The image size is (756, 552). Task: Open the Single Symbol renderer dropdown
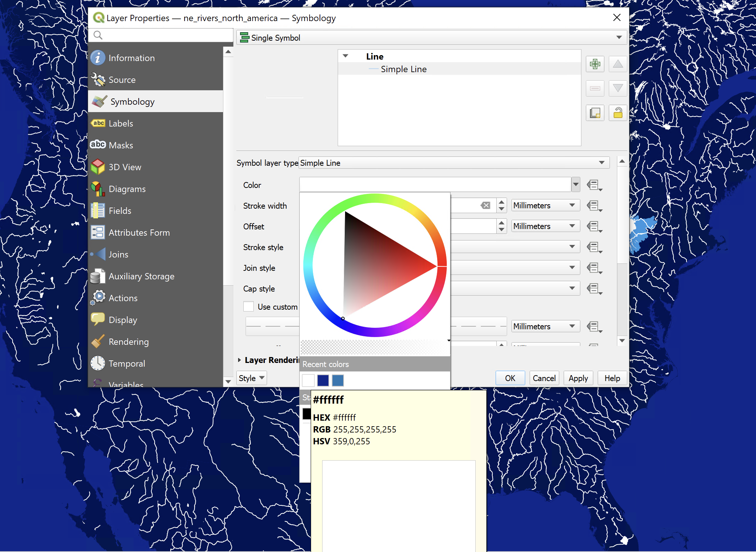[432, 38]
